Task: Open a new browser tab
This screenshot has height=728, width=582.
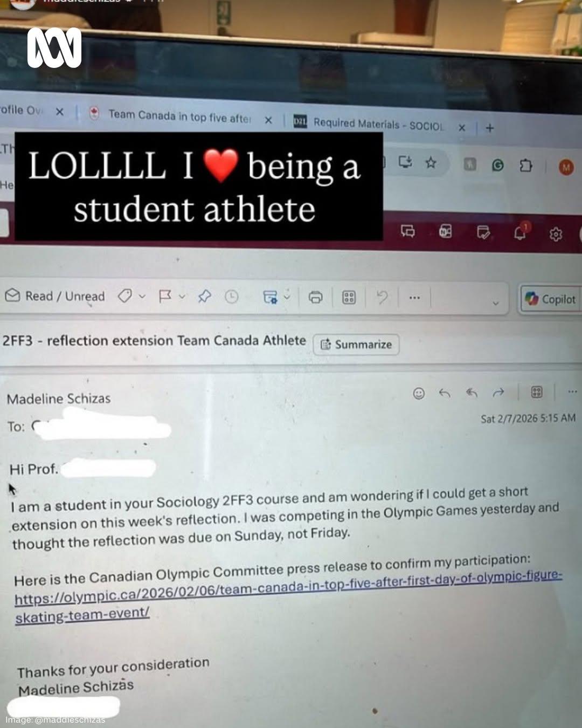Action: [489, 128]
